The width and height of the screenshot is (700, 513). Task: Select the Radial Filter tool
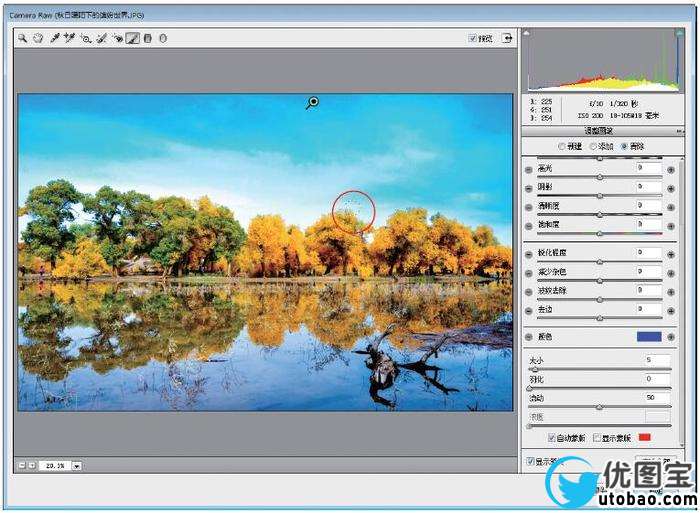click(x=163, y=38)
